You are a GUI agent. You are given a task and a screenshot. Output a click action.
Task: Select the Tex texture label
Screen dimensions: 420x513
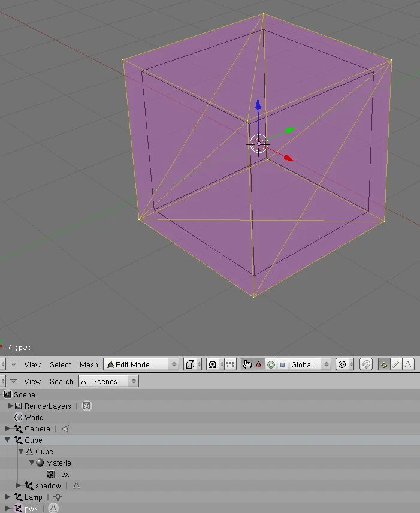tap(63, 475)
